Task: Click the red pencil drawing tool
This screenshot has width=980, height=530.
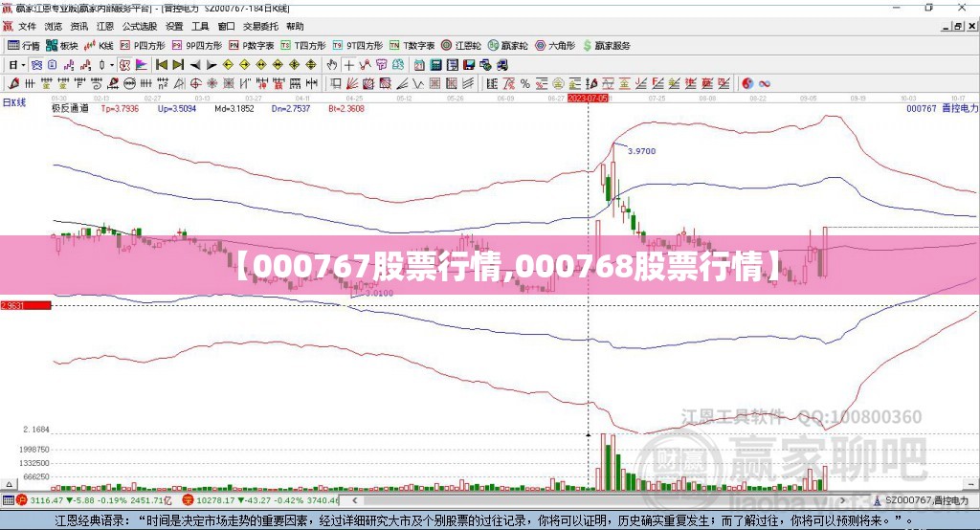Action: point(13,84)
